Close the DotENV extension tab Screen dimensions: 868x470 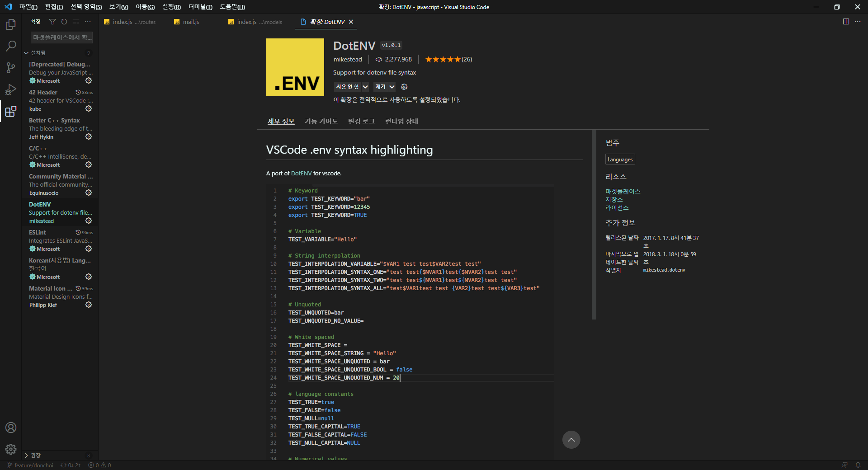coord(351,22)
